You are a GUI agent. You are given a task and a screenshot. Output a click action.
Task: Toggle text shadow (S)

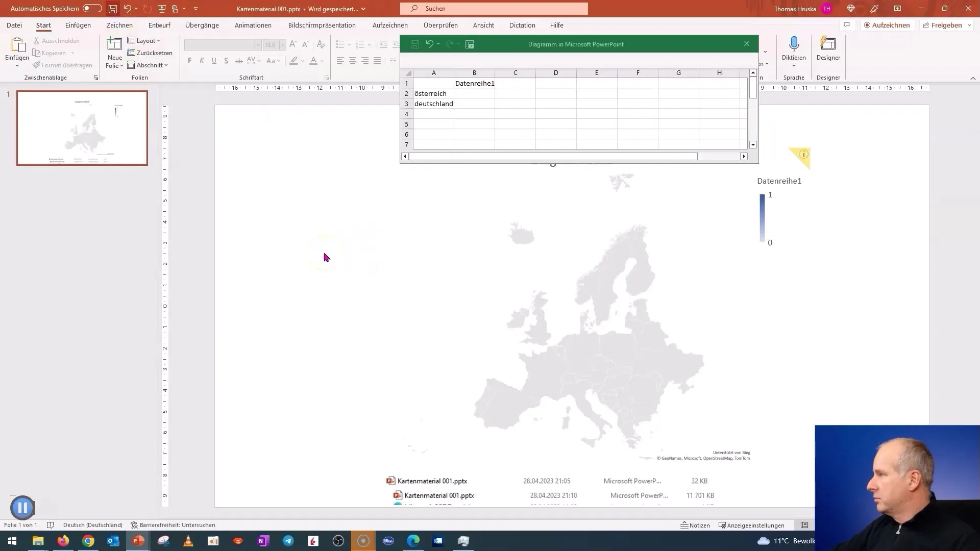tap(226, 61)
